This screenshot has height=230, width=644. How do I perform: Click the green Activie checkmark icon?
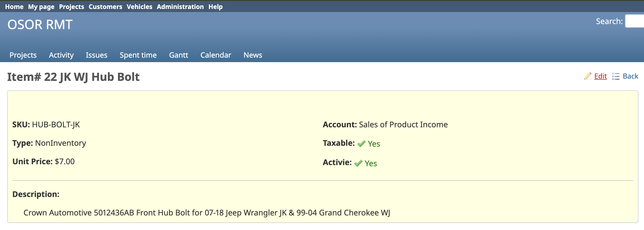[x=358, y=163]
